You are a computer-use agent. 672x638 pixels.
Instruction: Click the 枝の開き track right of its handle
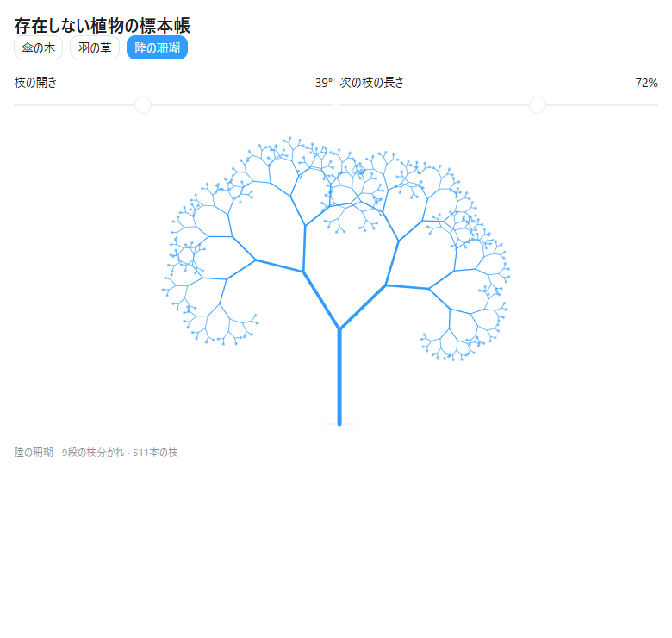click(242, 105)
